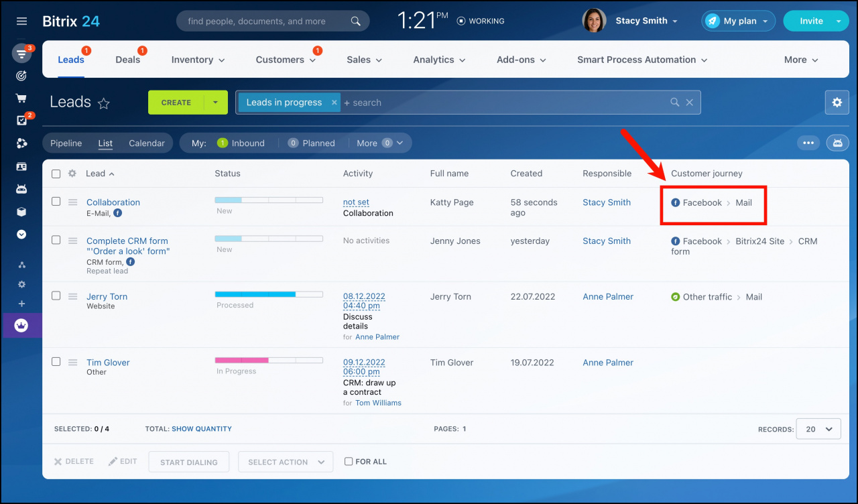Clear the leads filter with X icon
The width and height of the screenshot is (858, 504).
click(x=690, y=103)
